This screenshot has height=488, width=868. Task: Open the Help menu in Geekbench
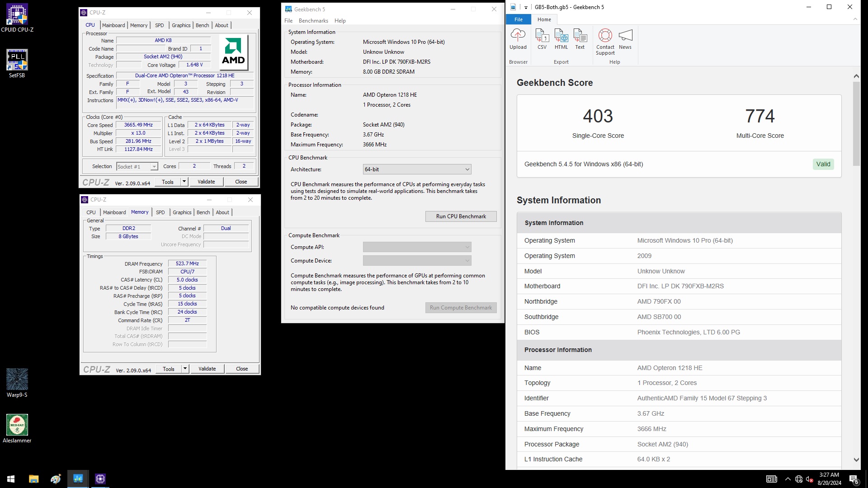point(340,21)
